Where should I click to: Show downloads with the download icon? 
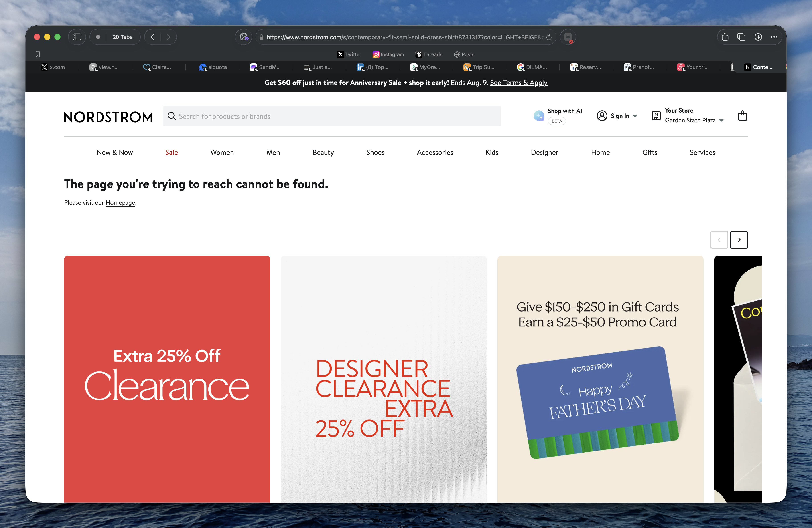click(x=758, y=37)
